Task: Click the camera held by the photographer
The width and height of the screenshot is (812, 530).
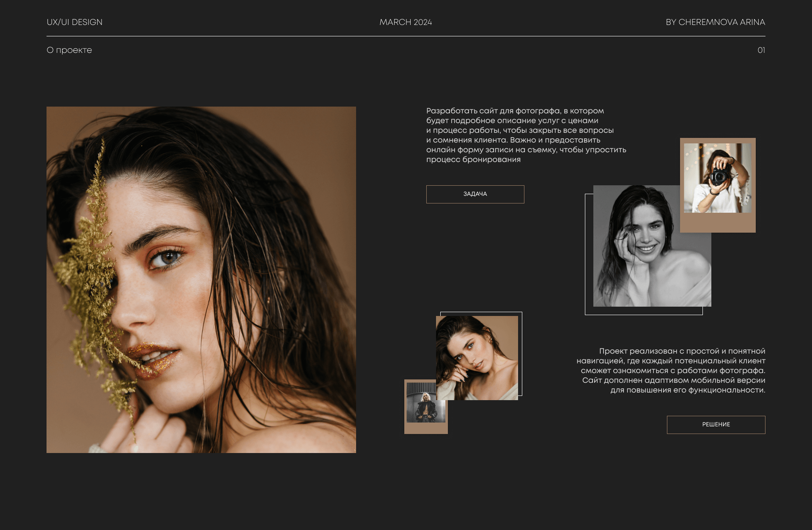Action: pos(719,176)
